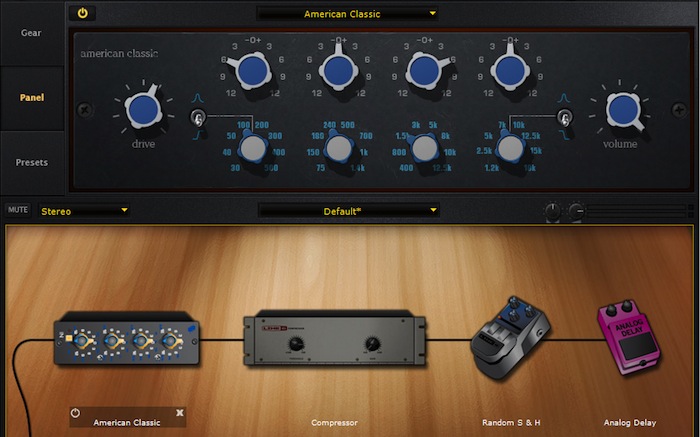Select the American Classic EQ rack unit

127,338
